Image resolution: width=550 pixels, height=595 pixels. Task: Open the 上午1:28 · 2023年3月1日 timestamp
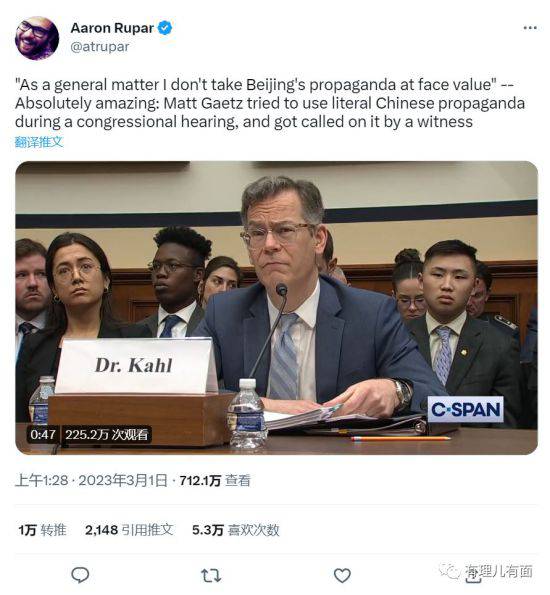pos(91,480)
